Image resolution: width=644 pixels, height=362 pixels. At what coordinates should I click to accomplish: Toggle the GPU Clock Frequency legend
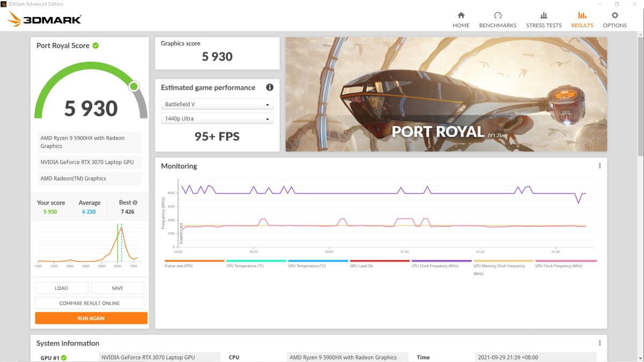566,264
